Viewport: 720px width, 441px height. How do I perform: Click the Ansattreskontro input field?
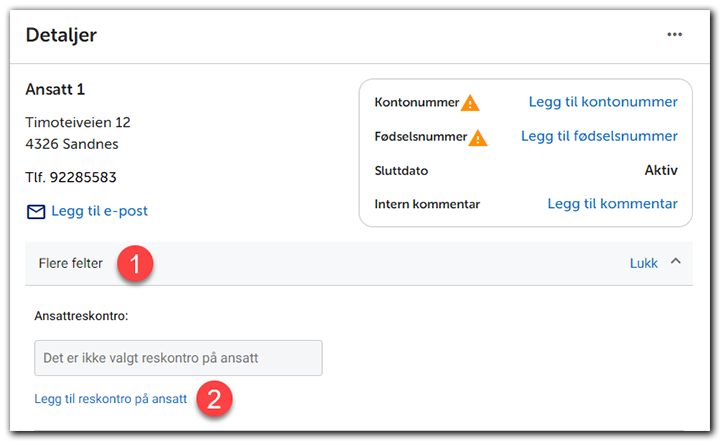pos(177,357)
